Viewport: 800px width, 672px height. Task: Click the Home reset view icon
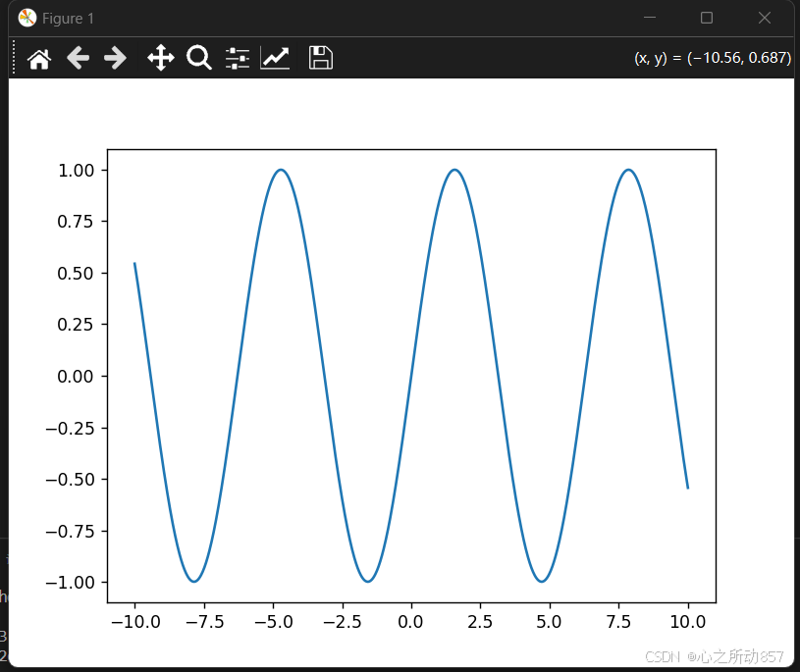[x=39, y=58]
